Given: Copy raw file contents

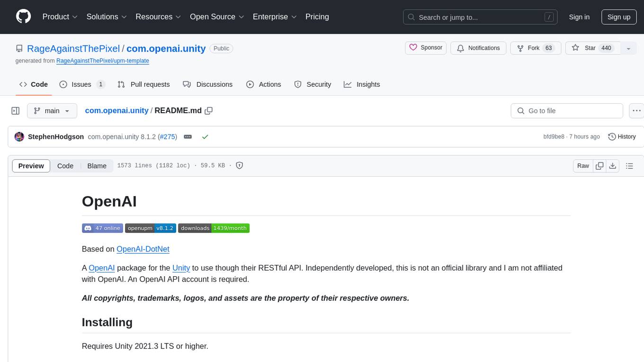Looking at the screenshot, I should [x=599, y=166].
